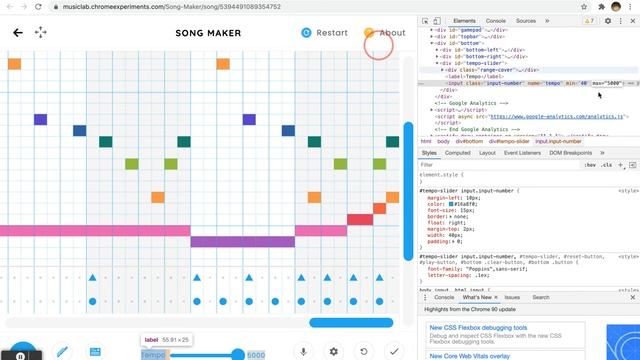This screenshot has height=360, width=640.
Task: Collapse the div id bottom node
Action: (432, 43)
